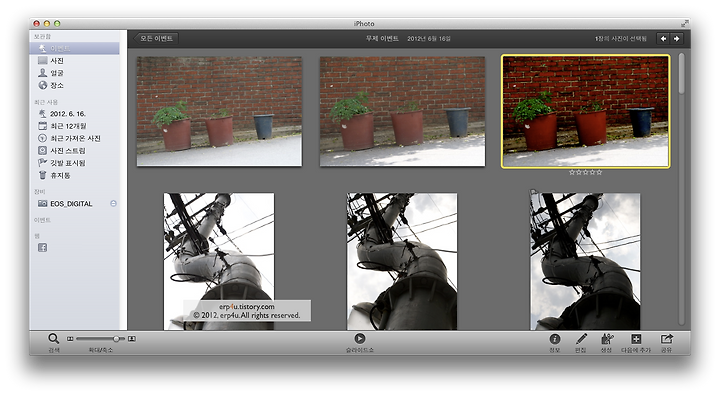Image resolution: width=720 pixels, height=396 pixels.
Task: Select first utility pole photo
Action: 219,261
